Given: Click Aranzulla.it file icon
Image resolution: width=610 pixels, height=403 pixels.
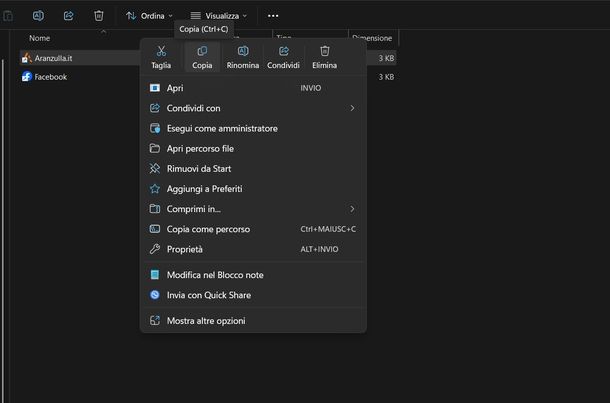Looking at the screenshot, I should tap(26, 58).
